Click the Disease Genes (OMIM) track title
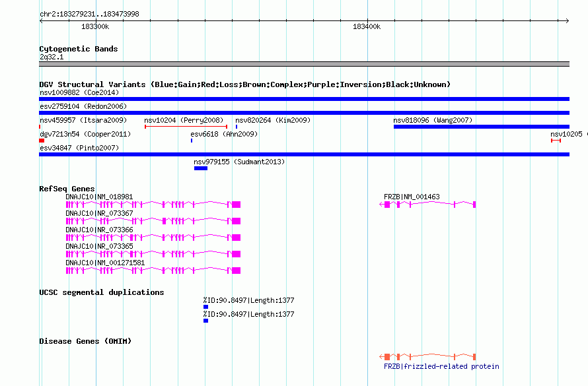This screenshot has height=386, width=588. pos(85,341)
